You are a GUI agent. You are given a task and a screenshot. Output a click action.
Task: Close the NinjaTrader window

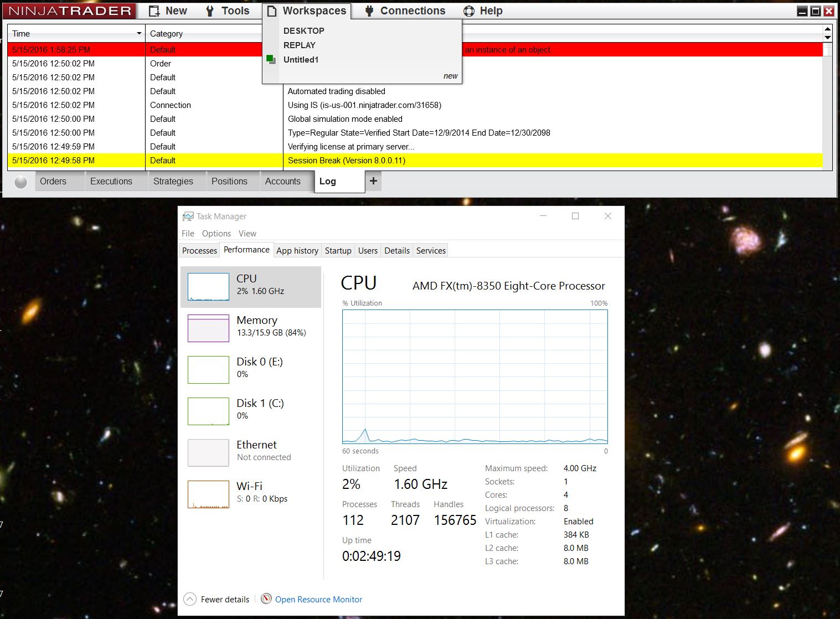[x=829, y=11]
